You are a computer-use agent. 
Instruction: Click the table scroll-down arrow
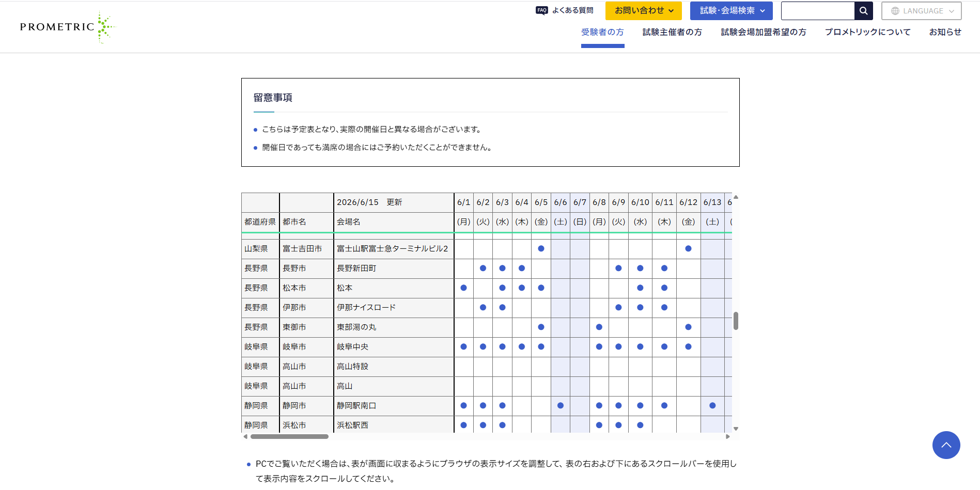coord(736,429)
